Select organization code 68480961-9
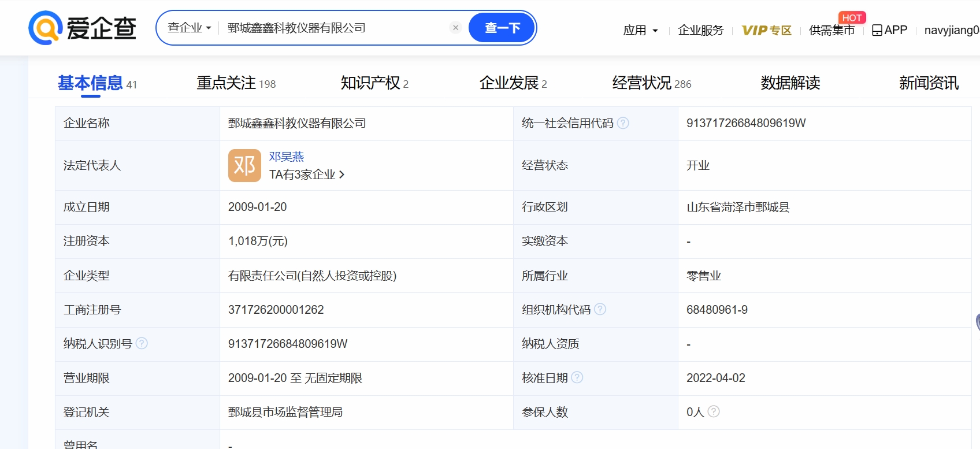Screen dimensions: 980x449 point(717,310)
